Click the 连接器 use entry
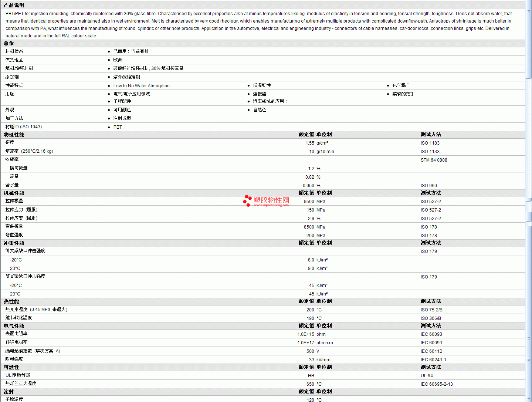 tap(260, 94)
